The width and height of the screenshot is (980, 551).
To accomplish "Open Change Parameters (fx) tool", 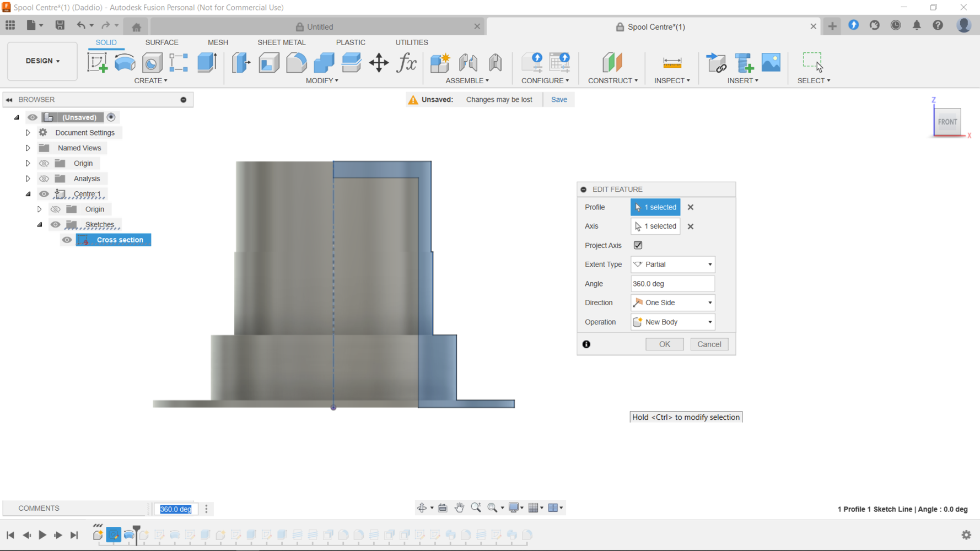I will tap(407, 62).
